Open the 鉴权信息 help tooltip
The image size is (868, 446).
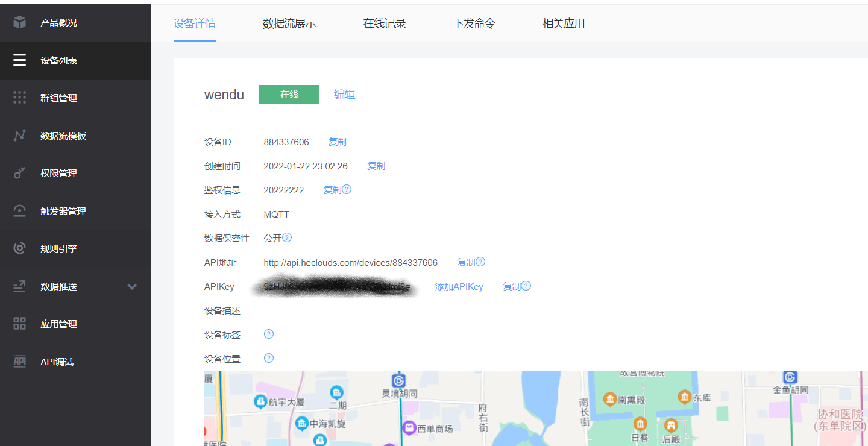348,189
